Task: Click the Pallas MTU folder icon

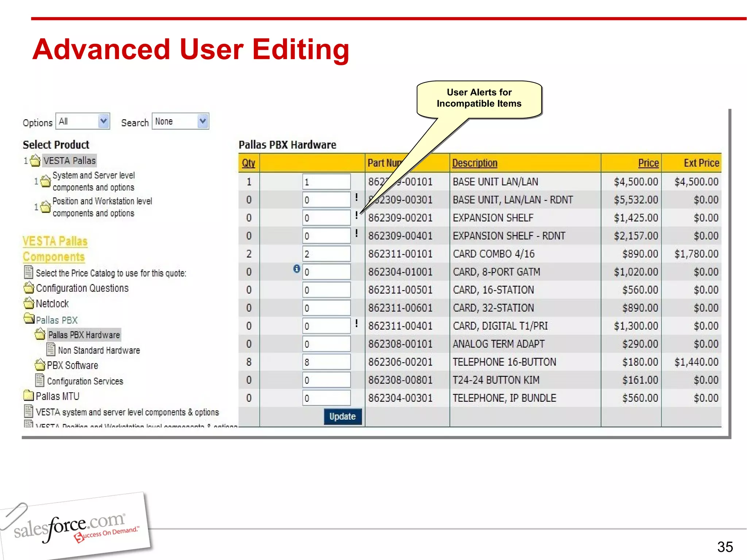Action: click(29, 395)
